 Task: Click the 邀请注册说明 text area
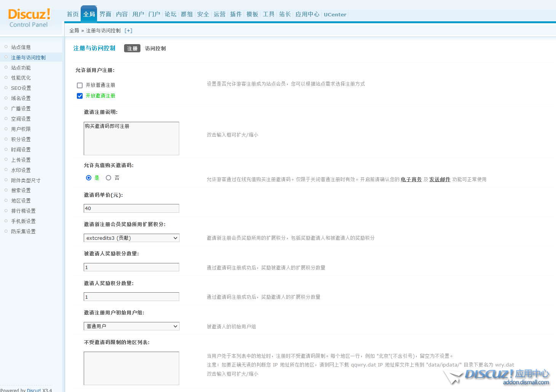pyautogui.click(x=131, y=139)
